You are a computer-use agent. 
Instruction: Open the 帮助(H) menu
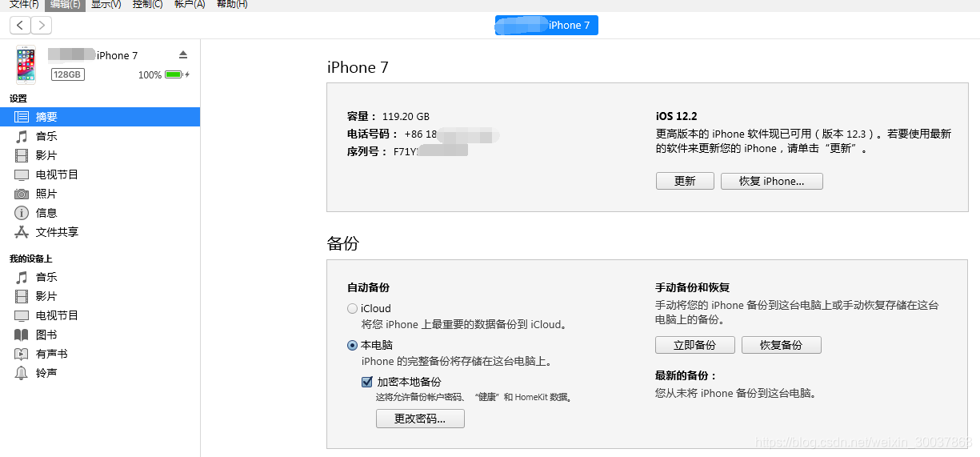click(x=232, y=4)
